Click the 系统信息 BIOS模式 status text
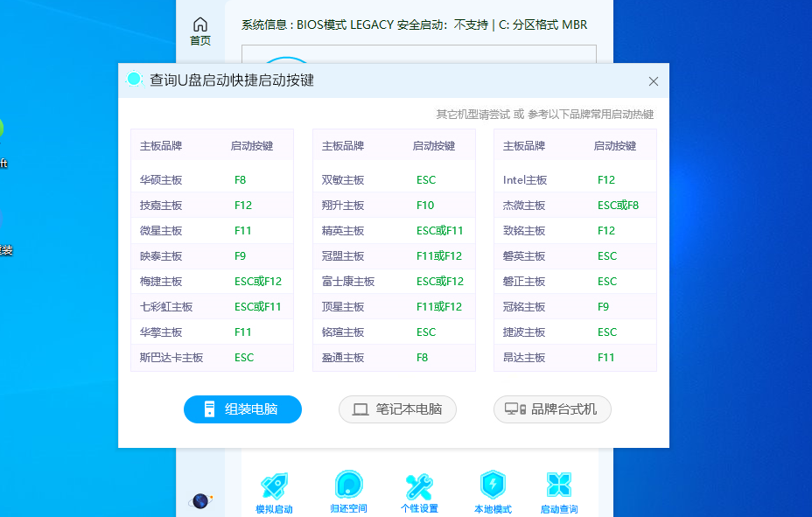The height and width of the screenshot is (517, 812). click(x=414, y=24)
